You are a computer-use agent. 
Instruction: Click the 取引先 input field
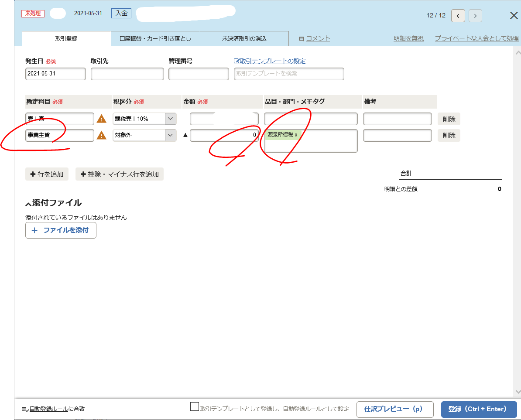(127, 74)
